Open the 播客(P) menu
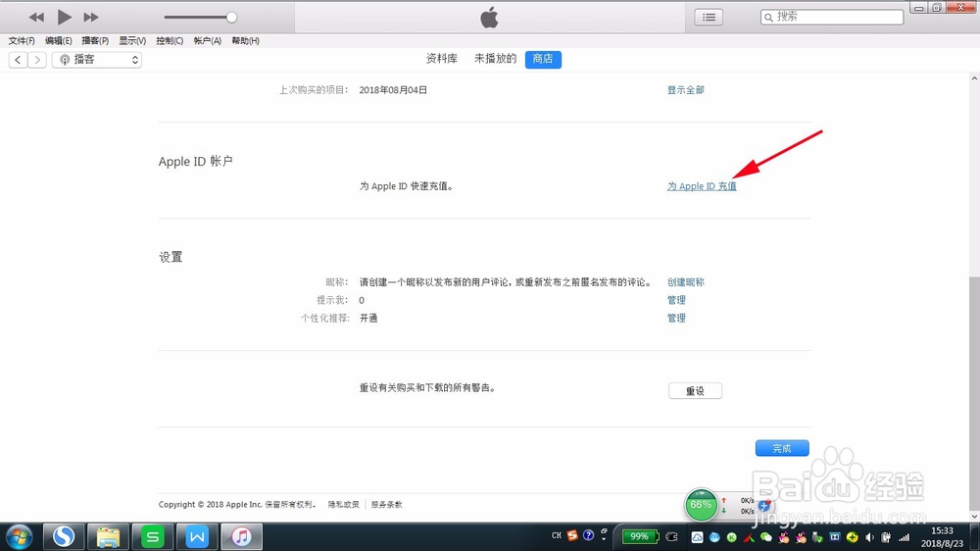 tap(95, 40)
